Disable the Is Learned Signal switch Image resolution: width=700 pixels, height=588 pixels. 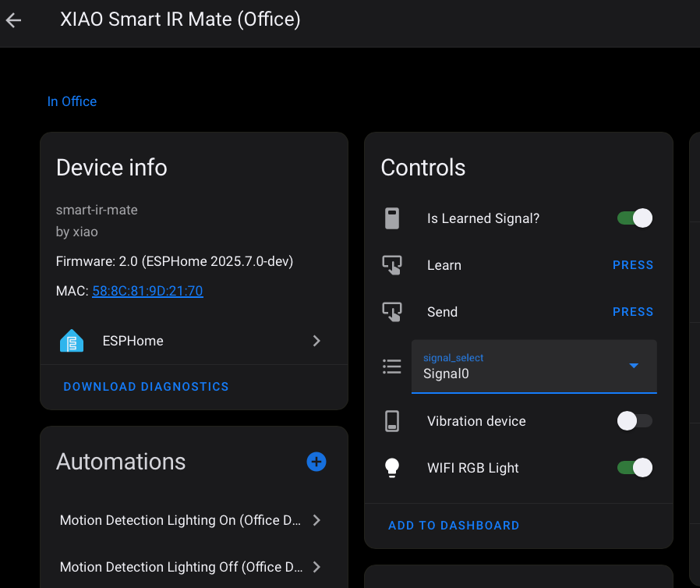(635, 218)
